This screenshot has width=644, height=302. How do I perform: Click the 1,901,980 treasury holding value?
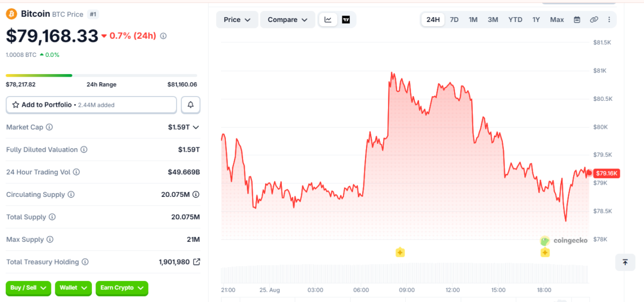(174, 262)
